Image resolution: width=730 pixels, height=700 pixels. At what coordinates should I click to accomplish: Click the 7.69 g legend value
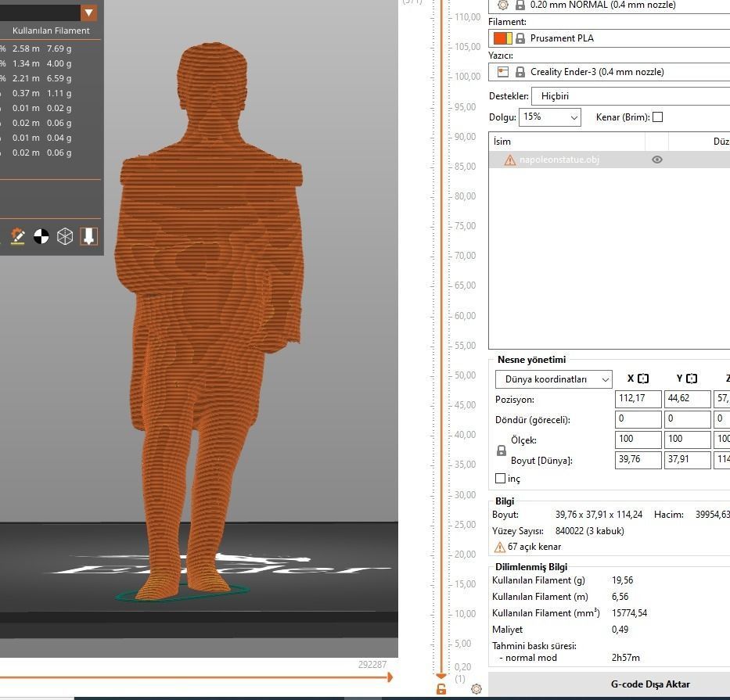pos(59,48)
